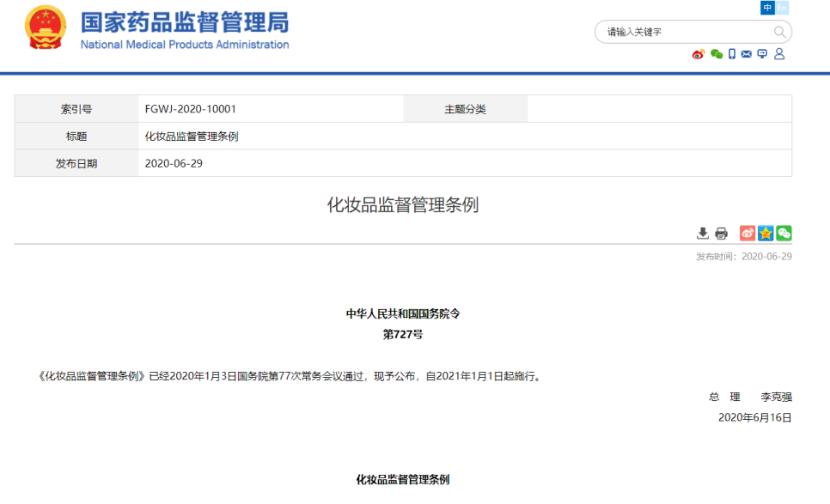Share article to Weibo red button
830x504 pixels.
748,234
